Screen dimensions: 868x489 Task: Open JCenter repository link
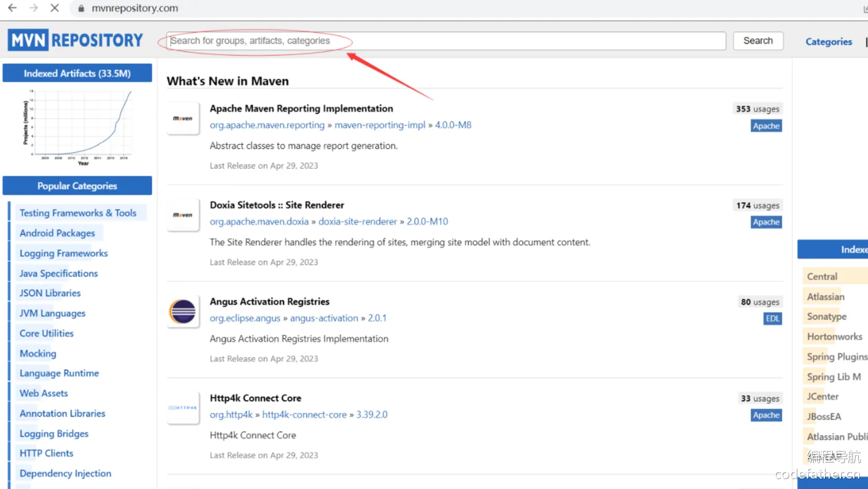pyautogui.click(x=823, y=397)
